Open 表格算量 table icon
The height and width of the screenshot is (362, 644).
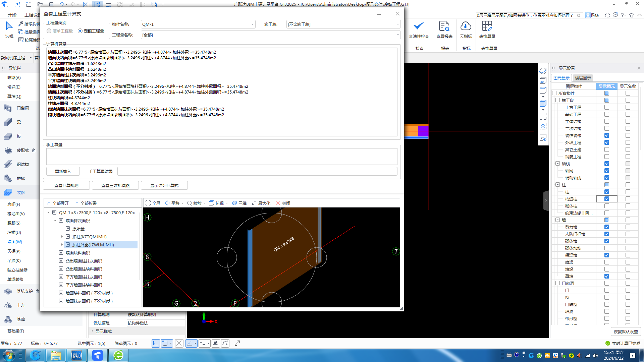pyautogui.click(x=487, y=26)
